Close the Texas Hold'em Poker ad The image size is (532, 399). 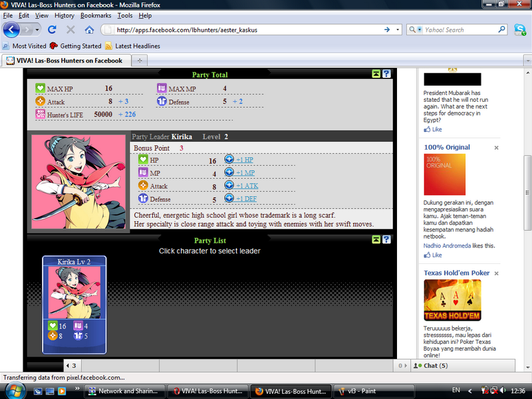tap(496, 273)
